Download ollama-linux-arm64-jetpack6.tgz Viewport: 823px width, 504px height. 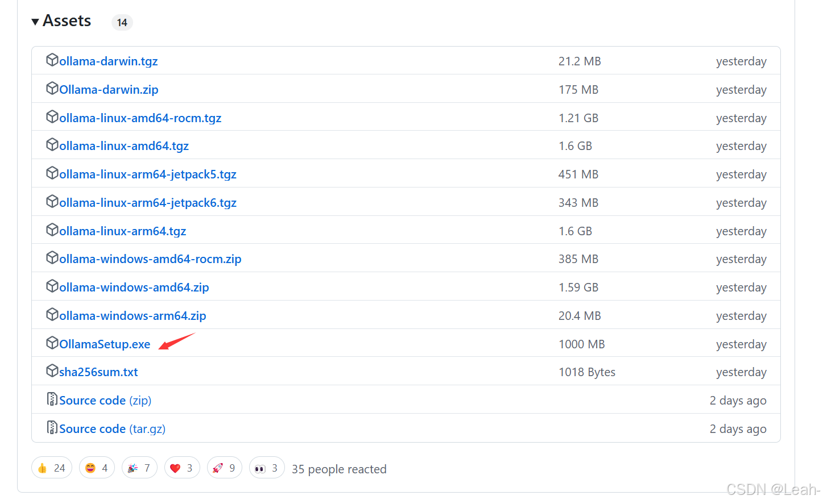click(x=148, y=203)
